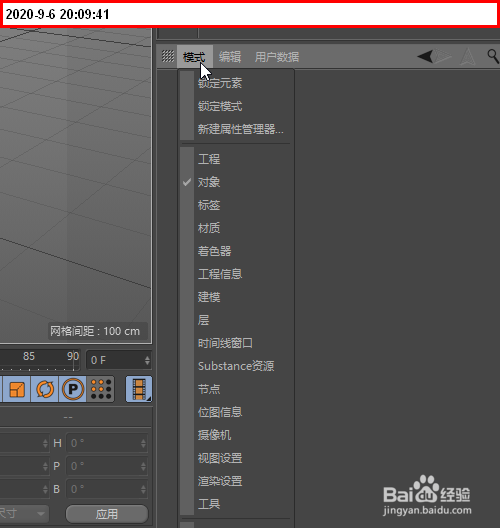Switch mode to 工具
The width and height of the screenshot is (500, 528).
209,504
